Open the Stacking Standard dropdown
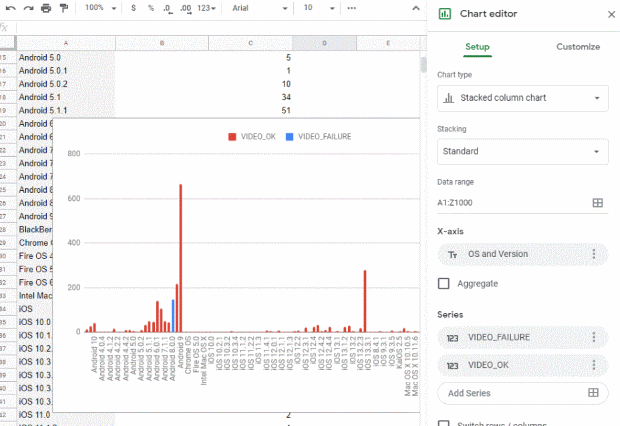The image size is (620, 426). coord(522,151)
